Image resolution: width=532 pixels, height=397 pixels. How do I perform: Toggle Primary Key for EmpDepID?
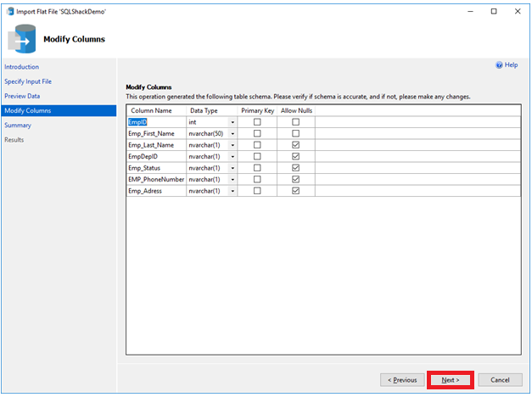coord(257,156)
